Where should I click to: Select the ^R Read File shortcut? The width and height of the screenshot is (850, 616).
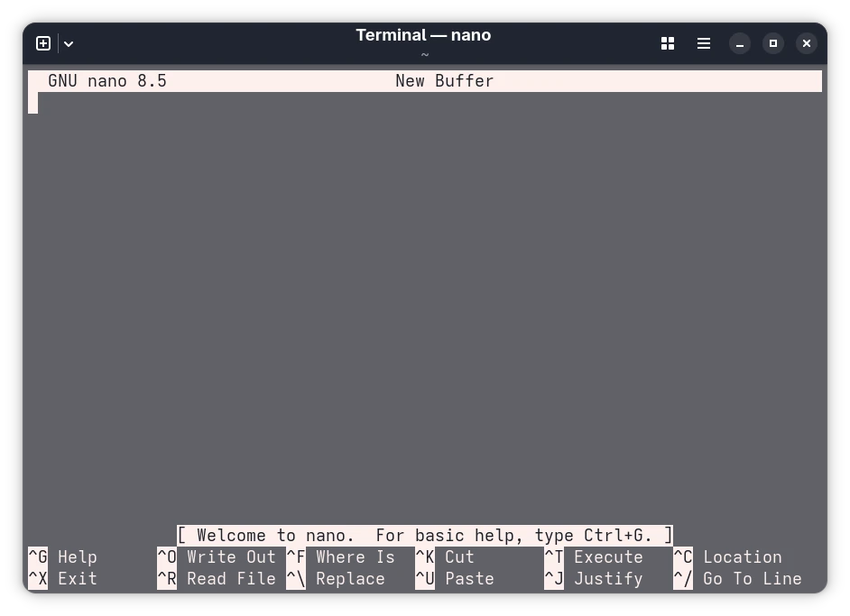(217, 579)
